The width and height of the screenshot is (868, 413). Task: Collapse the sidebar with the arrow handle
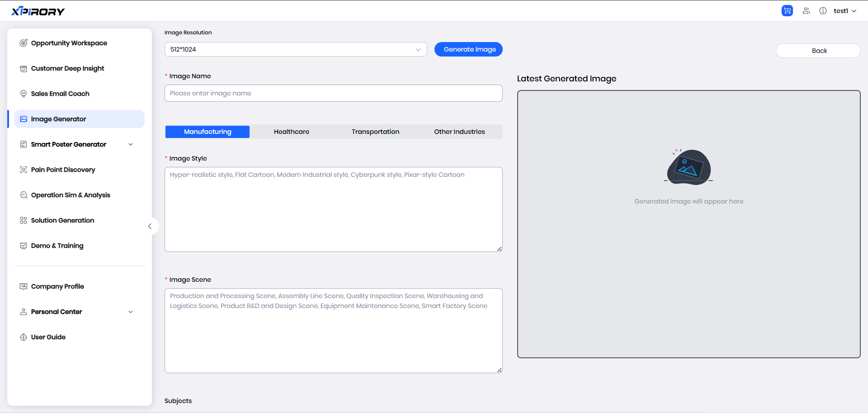point(150,226)
